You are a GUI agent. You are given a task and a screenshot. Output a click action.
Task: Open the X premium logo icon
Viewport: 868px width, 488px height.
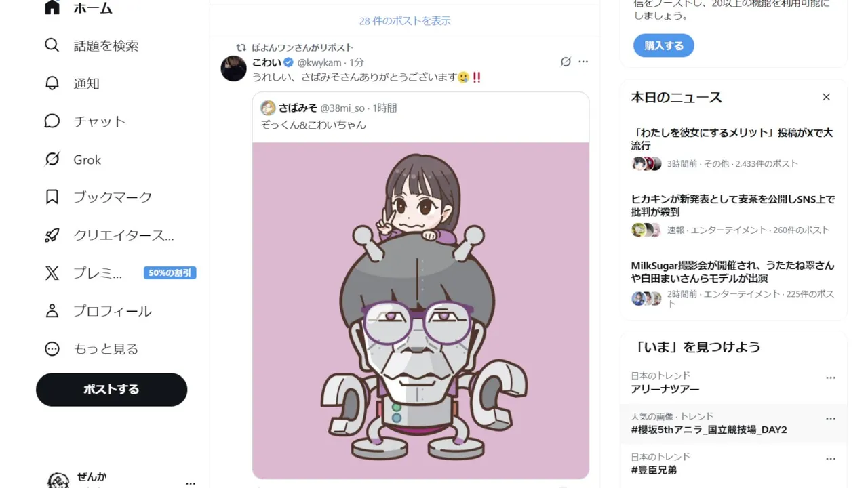52,273
